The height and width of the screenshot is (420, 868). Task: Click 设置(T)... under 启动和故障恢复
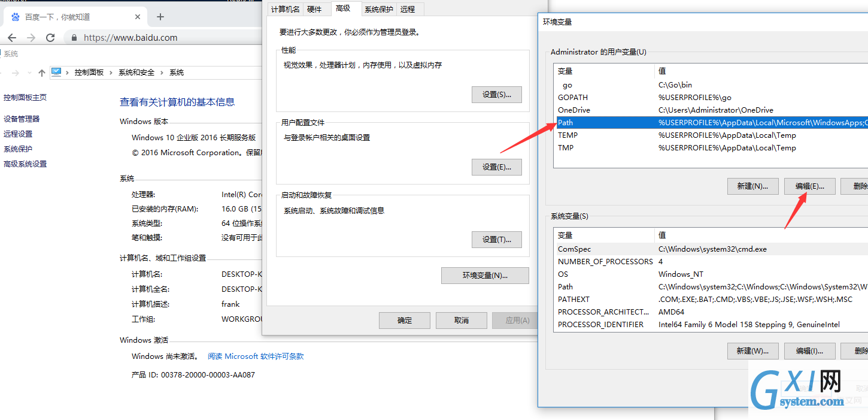tap(496, 240)
